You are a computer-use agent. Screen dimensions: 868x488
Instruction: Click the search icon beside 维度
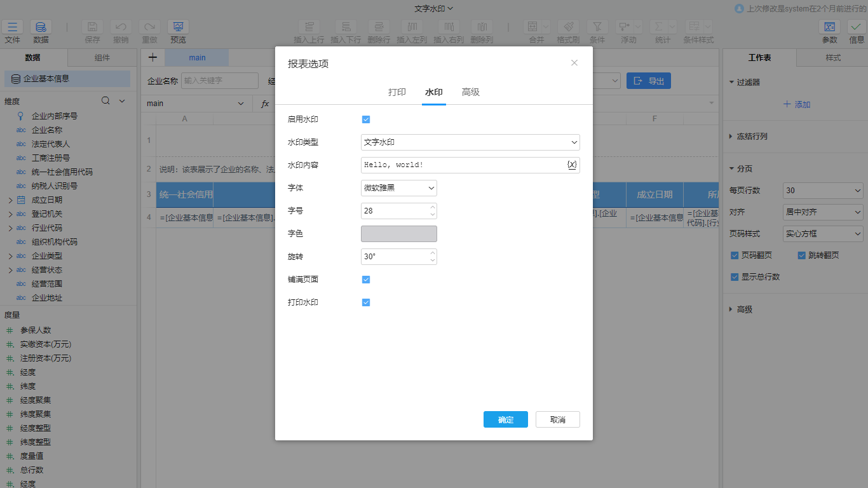pyautogui.click(x=106, y=101)
